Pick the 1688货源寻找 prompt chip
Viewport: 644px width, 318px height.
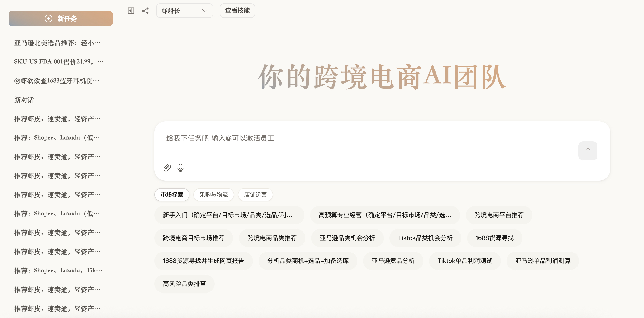pos(494,238)
